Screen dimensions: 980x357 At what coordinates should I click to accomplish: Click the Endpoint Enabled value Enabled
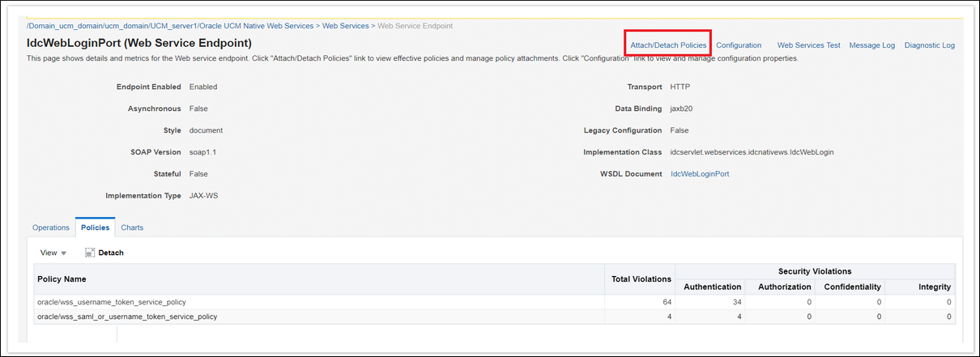pyautogui.click(x=203, y=87)
